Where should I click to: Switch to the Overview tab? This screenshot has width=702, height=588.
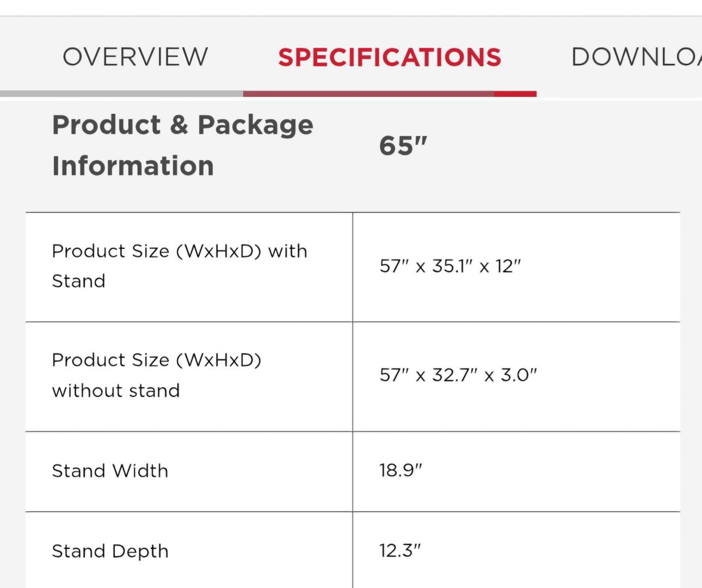point(135,57)
